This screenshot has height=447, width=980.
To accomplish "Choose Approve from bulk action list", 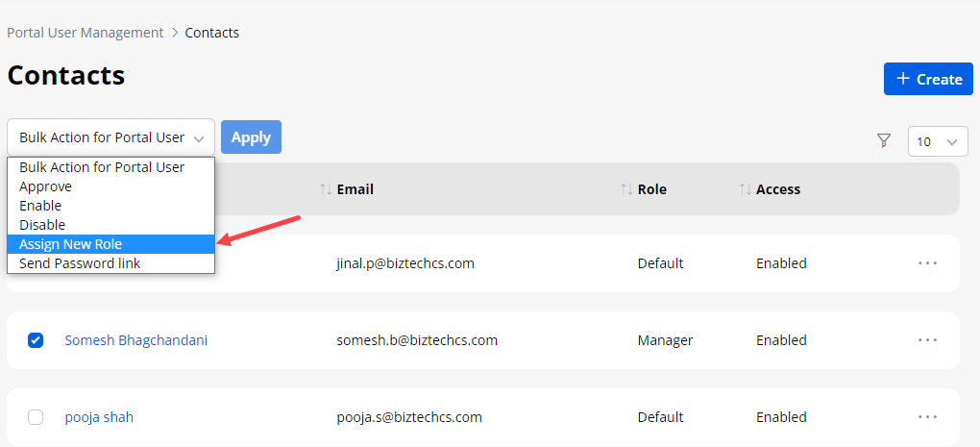I will [x=45, y=186].
